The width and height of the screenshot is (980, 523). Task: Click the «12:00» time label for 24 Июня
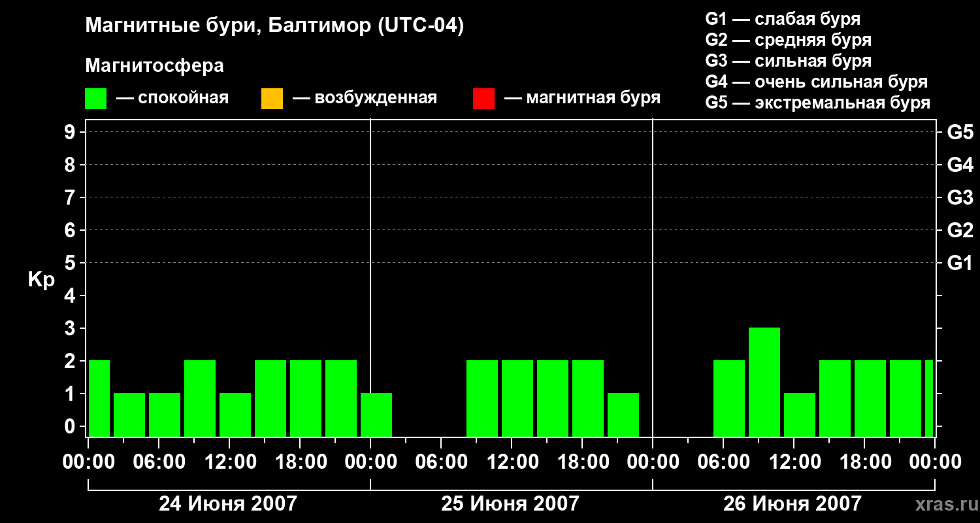point(229,462)
